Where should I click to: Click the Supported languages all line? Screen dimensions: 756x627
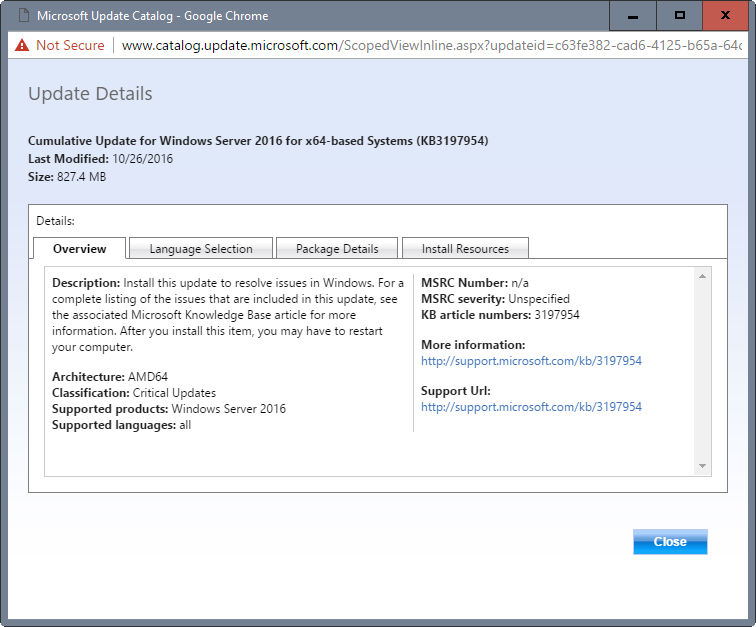(122, 425)
